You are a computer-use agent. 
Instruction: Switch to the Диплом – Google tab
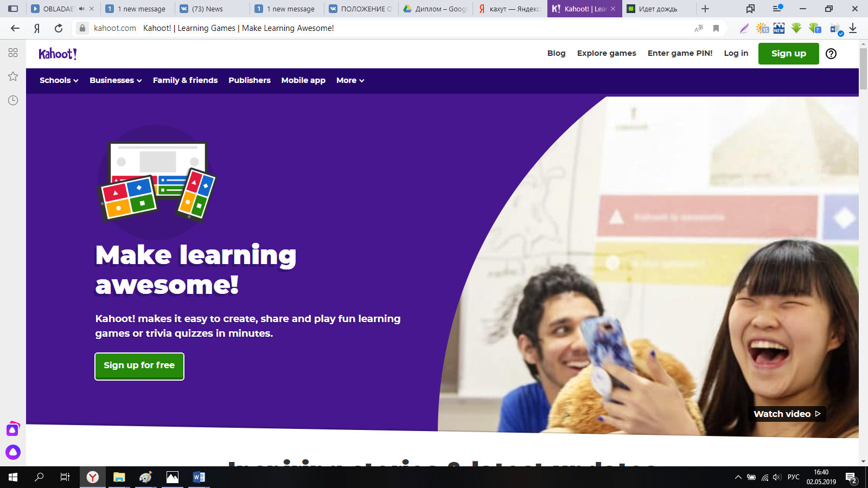(436, 9)
